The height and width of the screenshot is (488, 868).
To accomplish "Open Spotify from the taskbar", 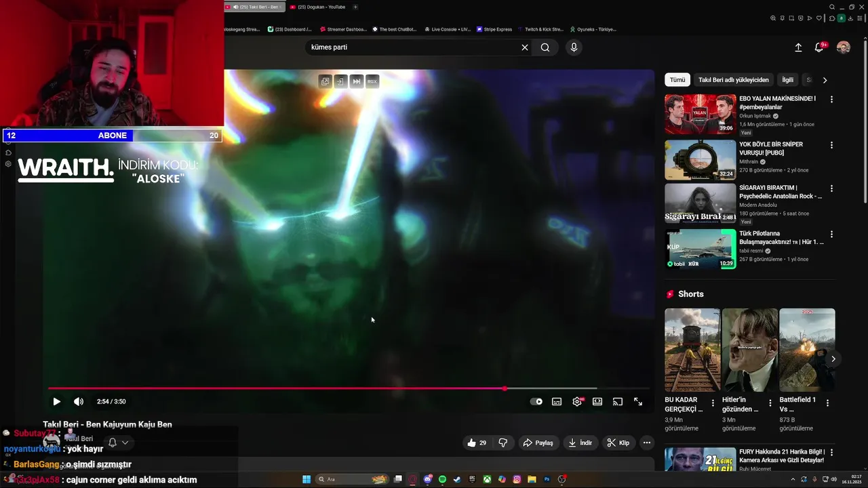I will coord(442,479).
